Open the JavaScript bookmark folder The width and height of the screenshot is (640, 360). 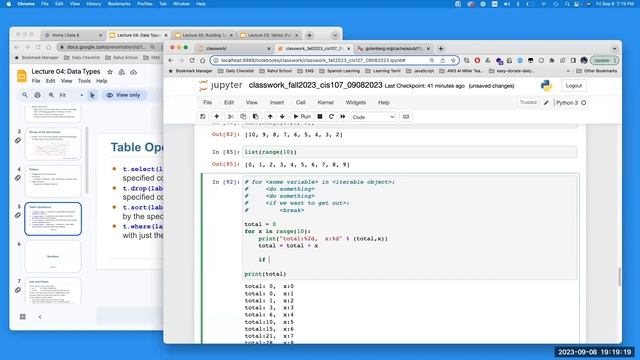420,71
